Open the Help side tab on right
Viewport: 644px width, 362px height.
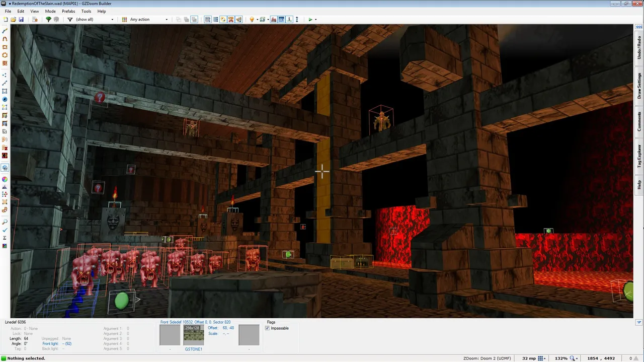pyautogui.click(x=639, y=185)
